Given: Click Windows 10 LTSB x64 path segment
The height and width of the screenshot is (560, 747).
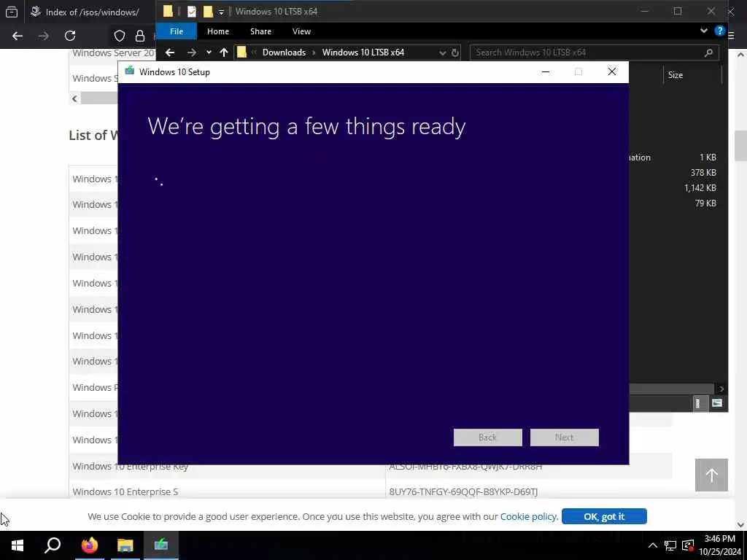Looking at the screenshot, I should click(363, 52).
